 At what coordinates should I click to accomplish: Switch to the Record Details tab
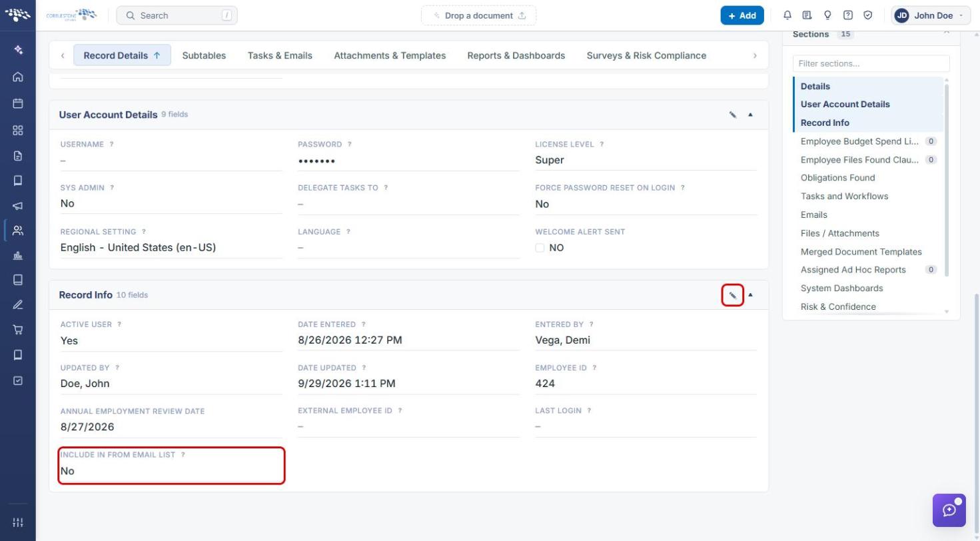[122, 55]
